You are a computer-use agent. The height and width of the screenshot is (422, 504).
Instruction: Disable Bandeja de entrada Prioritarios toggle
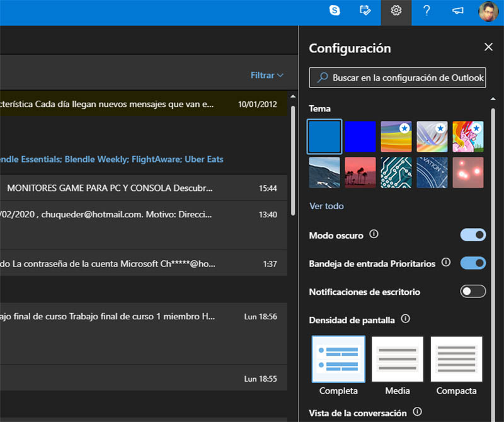(x=473, y=263)
